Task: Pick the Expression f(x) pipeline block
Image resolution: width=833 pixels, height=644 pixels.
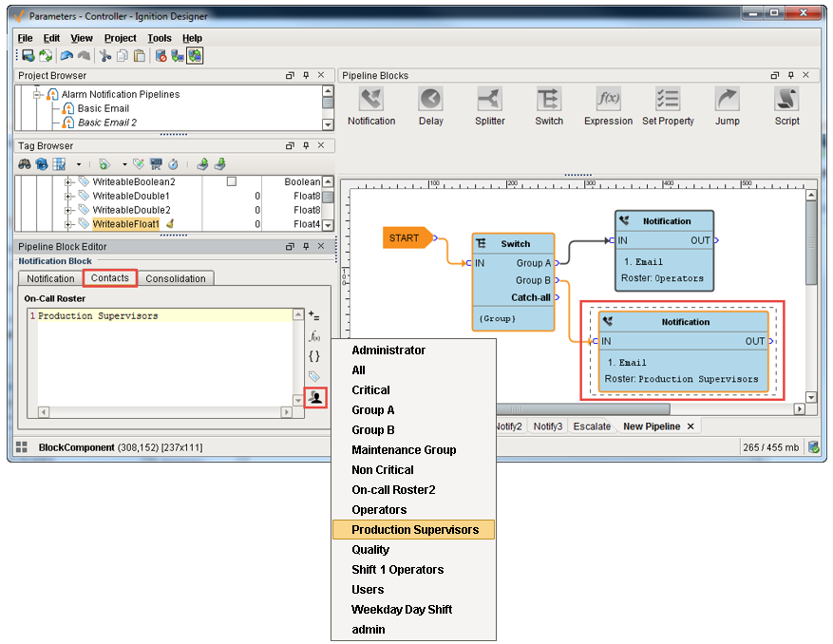Action: [x=608, y=106]
